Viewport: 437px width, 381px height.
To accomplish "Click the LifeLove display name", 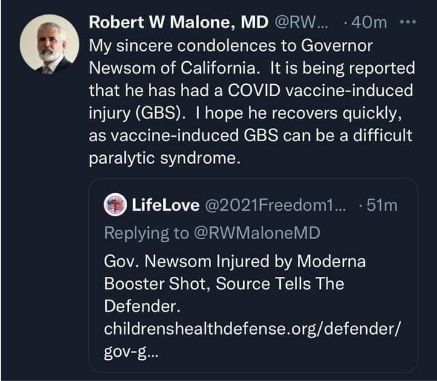I will (x=166, y=205).
